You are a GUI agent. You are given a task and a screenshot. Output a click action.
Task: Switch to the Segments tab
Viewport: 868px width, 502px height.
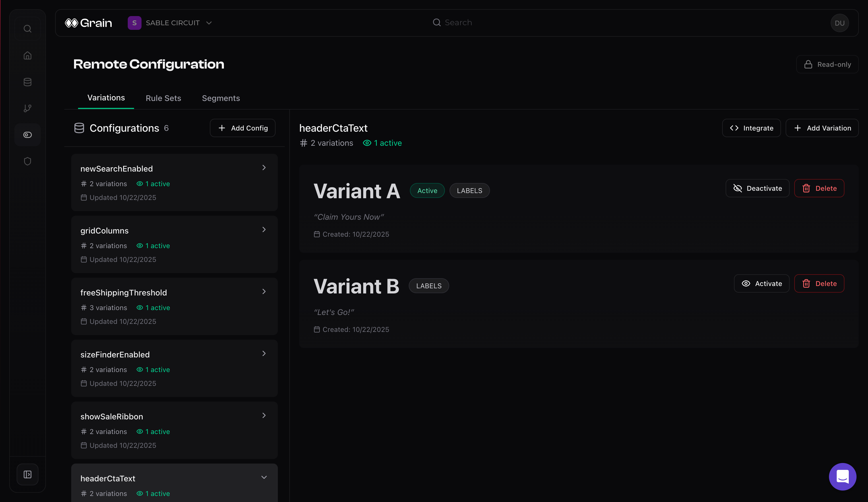[221, 98]
